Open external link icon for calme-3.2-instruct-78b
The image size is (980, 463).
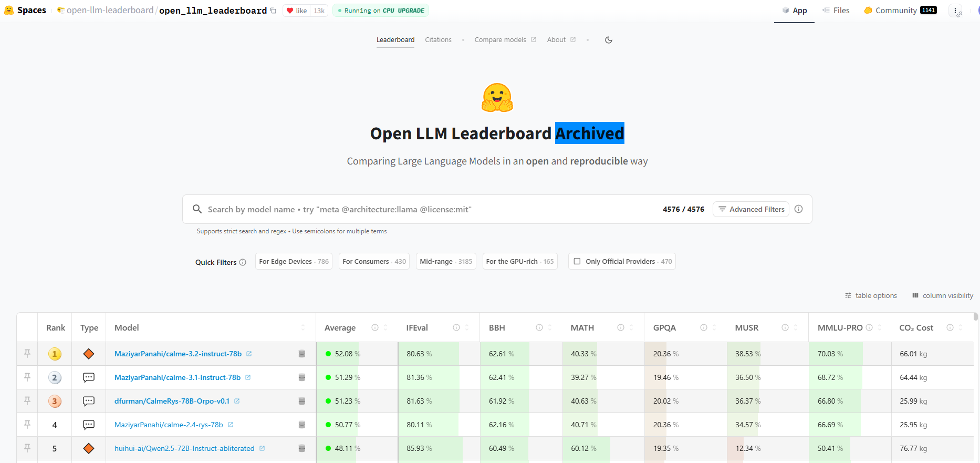[249, 354]
